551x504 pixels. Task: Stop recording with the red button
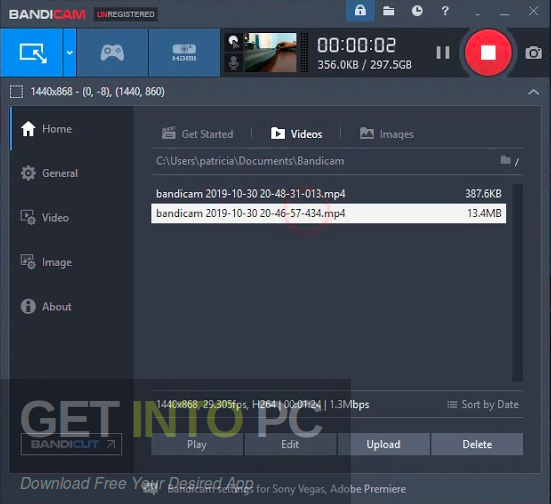click(488, 53)
